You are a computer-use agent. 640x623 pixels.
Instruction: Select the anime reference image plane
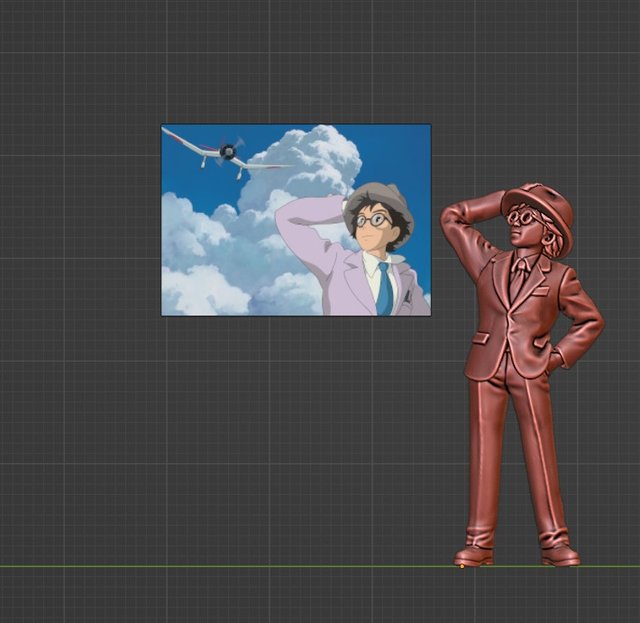[296, 220]
